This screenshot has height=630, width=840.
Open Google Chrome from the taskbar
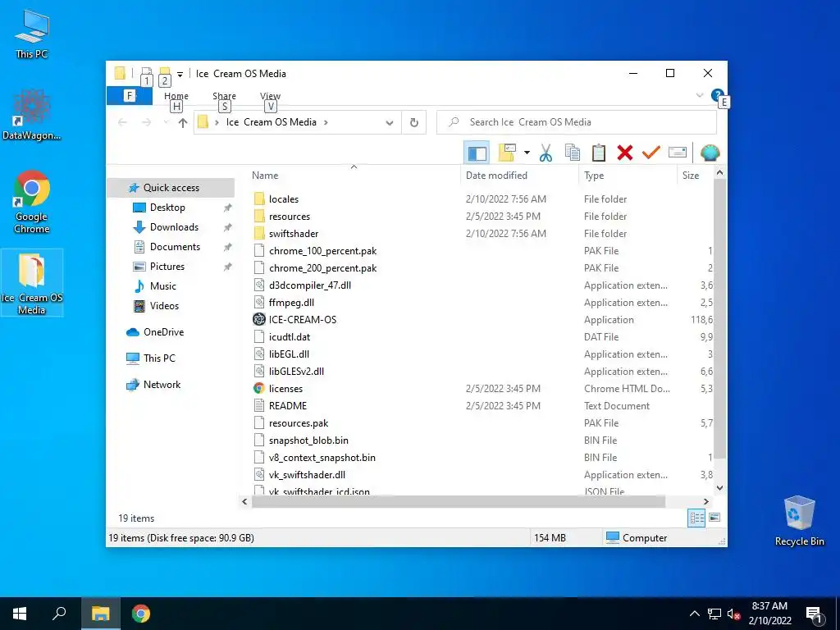pyautogui.click(x=141, y=614)
